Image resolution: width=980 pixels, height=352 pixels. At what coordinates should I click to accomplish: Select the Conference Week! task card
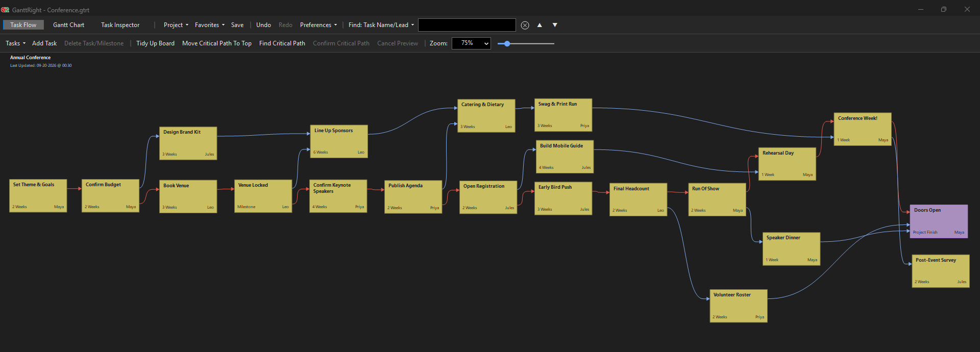pyautogui.click(x=863, y=129)
